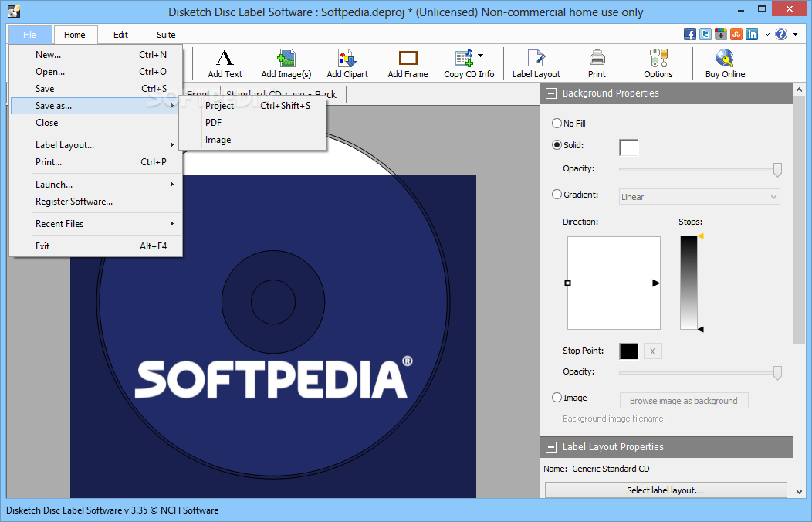Expand the Help dropdown arrow
This screenshot has height=522, width=812.
[x=796, y=35]
